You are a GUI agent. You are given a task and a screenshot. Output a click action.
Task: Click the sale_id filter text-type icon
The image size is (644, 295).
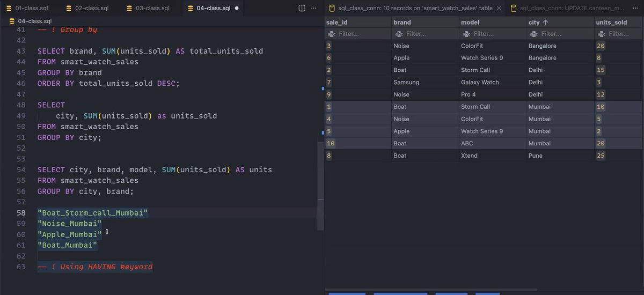[x=332, y=34]
